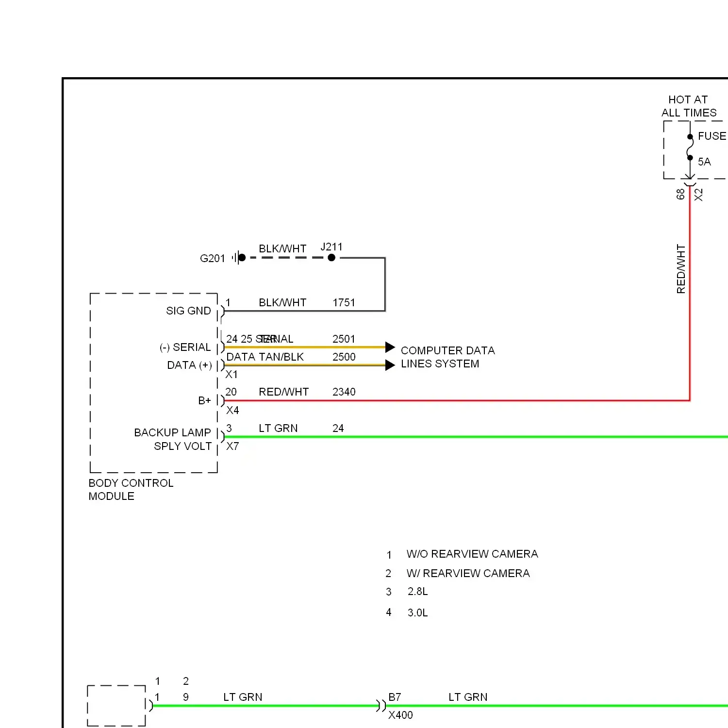Select the J211 splice label
The image size is (728, 728).
pos(331,247)
